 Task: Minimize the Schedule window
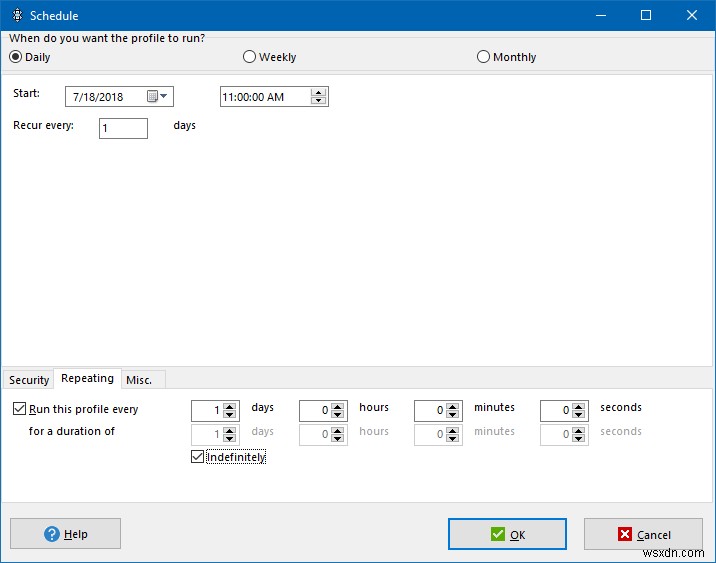pyautogui.click(x=601, y=15)
